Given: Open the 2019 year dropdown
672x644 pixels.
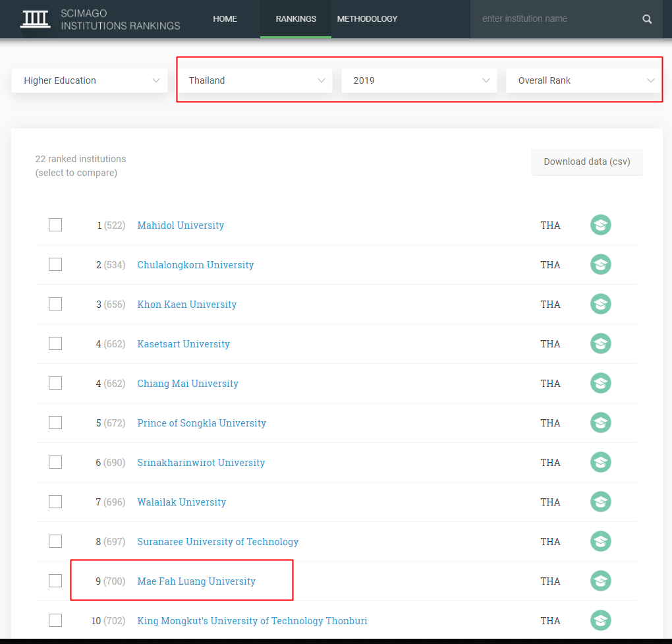Looking at the screenshot, I should [419, 80].
